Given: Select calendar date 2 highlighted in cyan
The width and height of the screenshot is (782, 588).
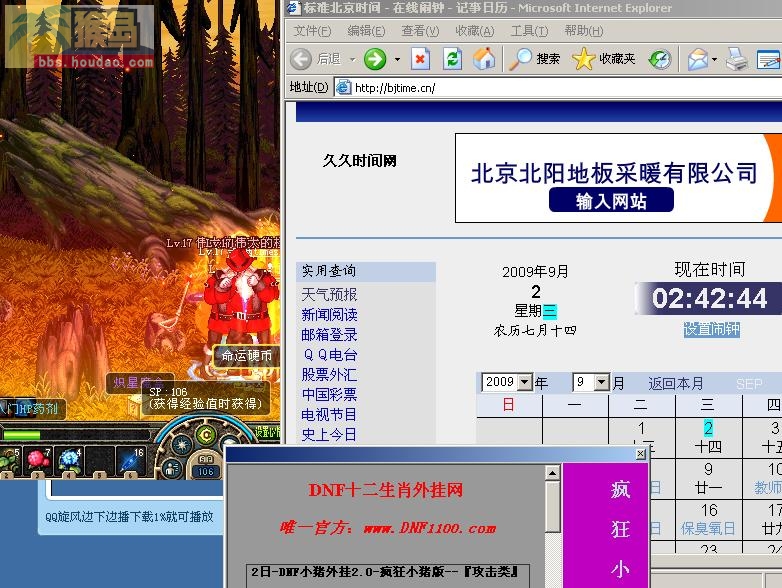Looking at the screenshot, I should click(x=708, y=428).
